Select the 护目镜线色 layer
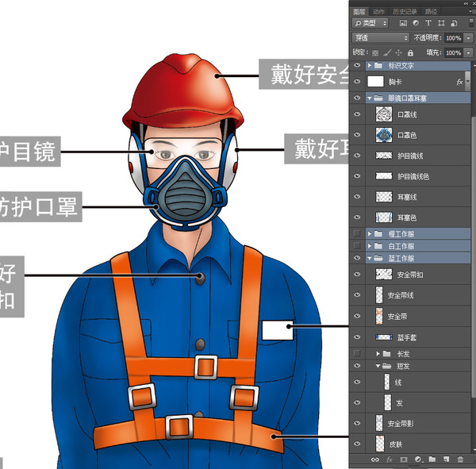This screenshot has height=469, width=476. click(418, 176)
